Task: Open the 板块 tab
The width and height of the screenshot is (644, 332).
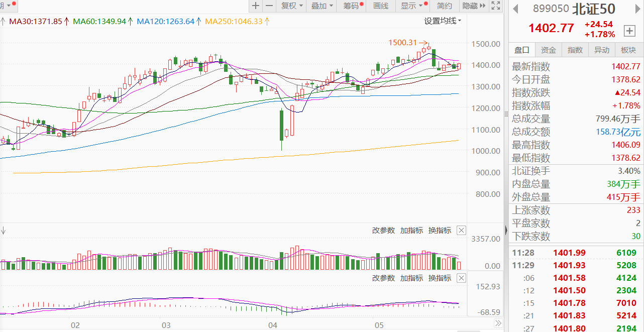Action: click(628, 50)
